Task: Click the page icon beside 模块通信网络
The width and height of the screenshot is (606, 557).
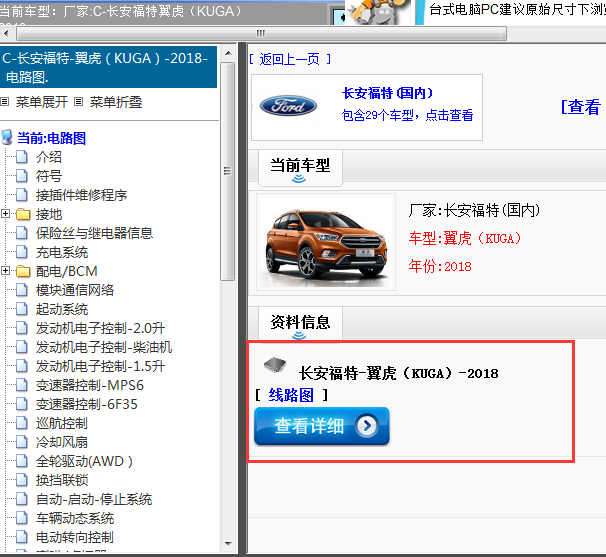Action: click(22, 290)
